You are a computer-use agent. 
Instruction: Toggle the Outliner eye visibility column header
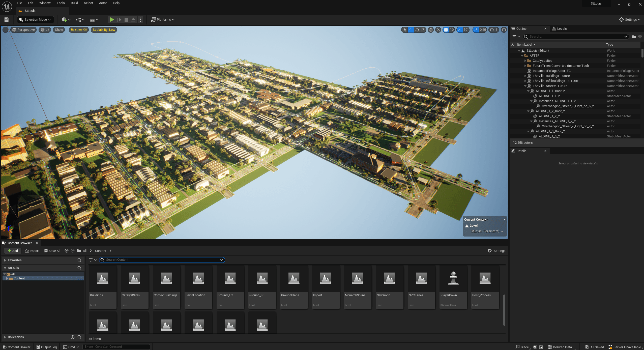(513, 45)
